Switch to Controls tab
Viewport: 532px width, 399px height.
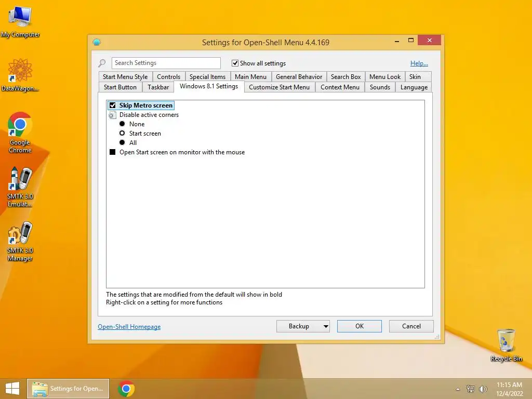169,77
